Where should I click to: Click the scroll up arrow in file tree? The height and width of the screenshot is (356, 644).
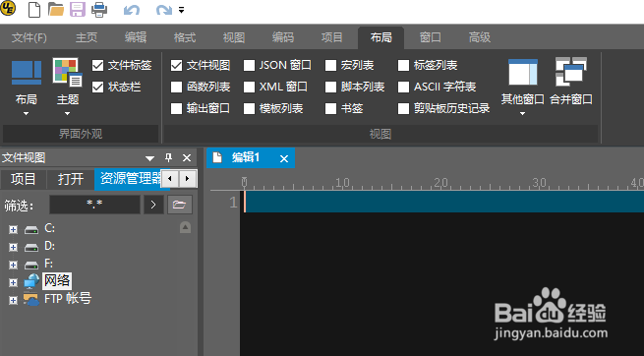(185, 227)
